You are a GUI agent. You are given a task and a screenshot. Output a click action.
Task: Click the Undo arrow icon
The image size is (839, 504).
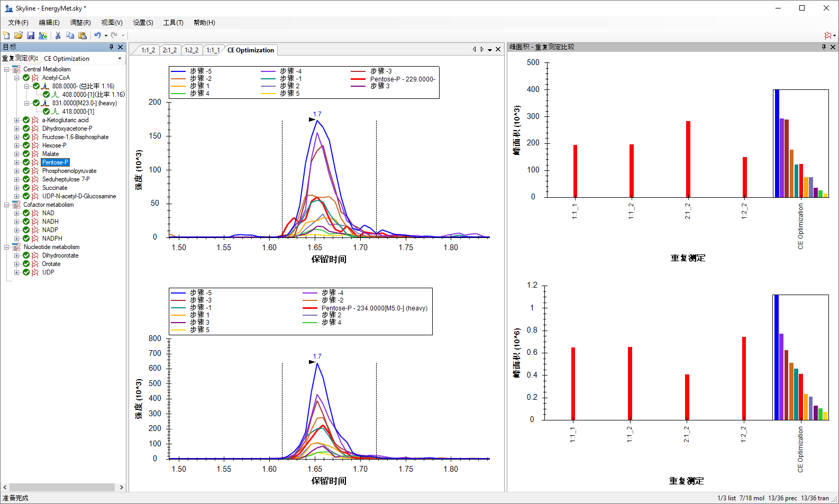coord(97,35)
